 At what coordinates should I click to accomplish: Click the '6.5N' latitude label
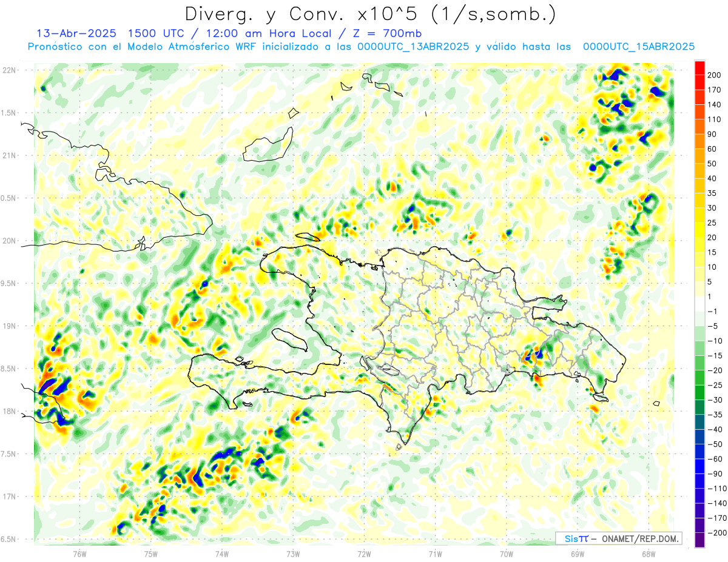coord(8,539)
